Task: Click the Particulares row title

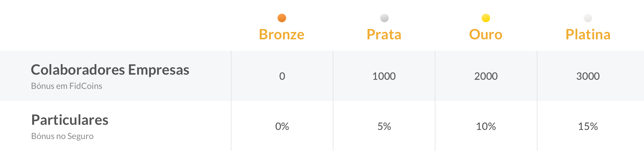Action: 70,120
